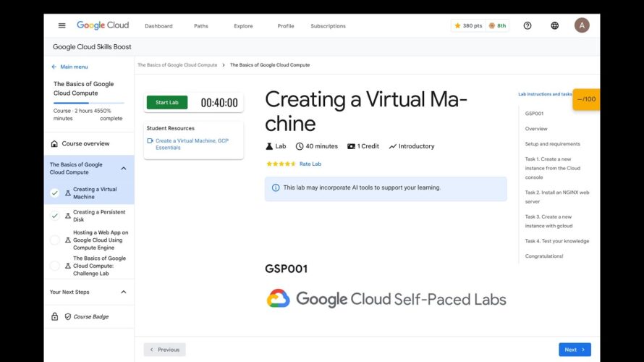
Task: Click the Lab flask icon under the title
Action: point(269,146)
